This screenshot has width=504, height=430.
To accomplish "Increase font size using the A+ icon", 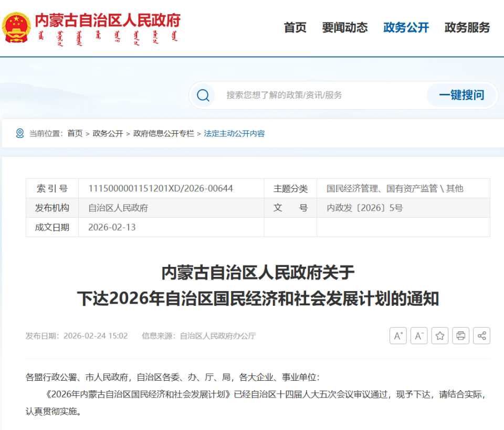I will [x=398, y=336].
